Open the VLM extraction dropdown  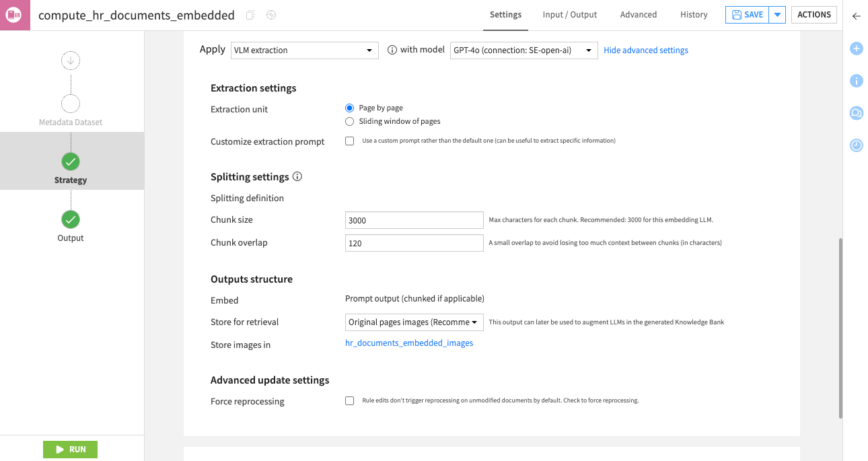coord(304,50)
